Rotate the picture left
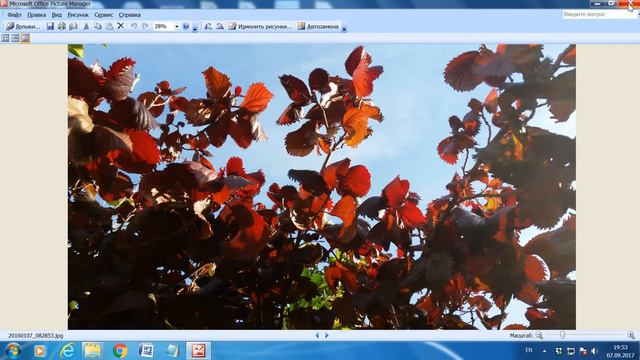 [208, 27]
